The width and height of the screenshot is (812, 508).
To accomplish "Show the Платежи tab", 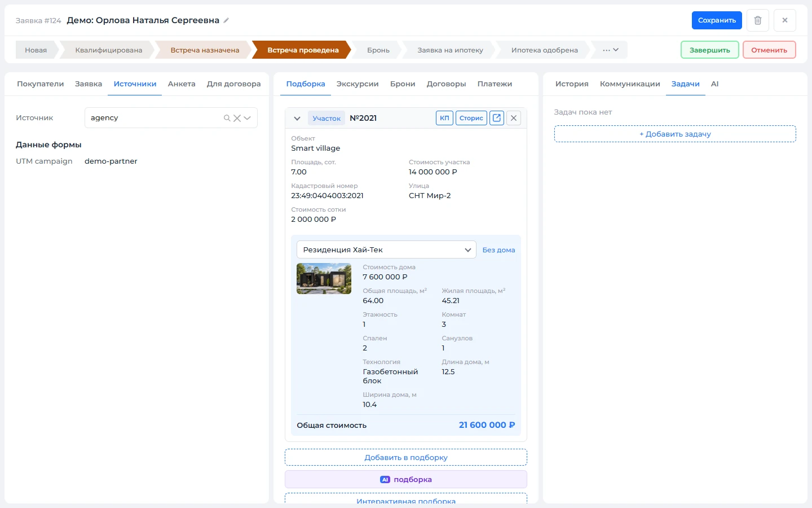I will tap(495, 84).
